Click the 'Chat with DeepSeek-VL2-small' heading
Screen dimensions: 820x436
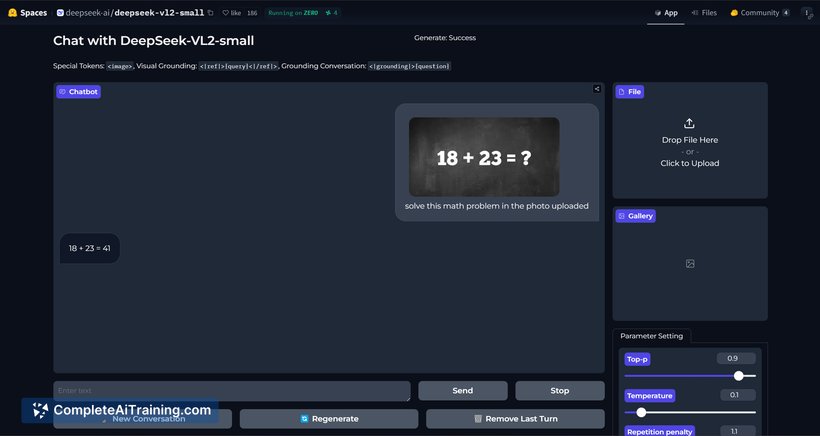(x=154, y=41)
